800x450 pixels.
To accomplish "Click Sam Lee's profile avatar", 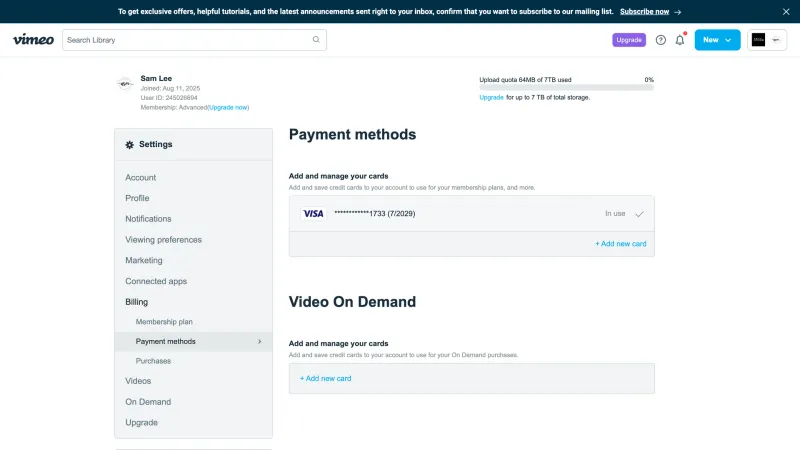I will click(125, 83).
